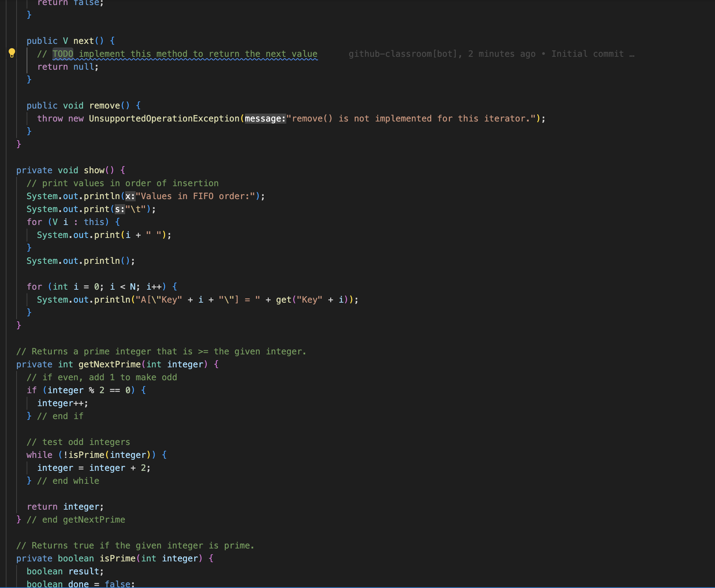
Task: Click the 'message:' inlay parameter hint
Action: coord(265,119)
